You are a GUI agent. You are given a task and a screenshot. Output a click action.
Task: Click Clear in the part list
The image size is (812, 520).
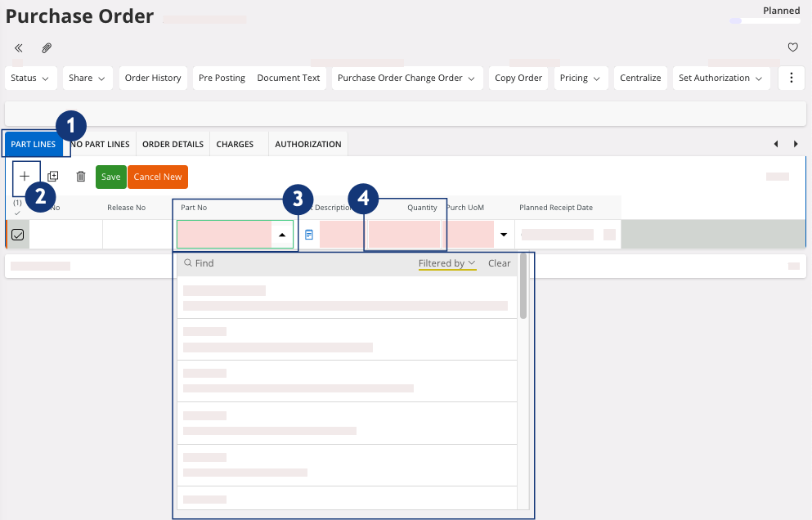[499, 263]
